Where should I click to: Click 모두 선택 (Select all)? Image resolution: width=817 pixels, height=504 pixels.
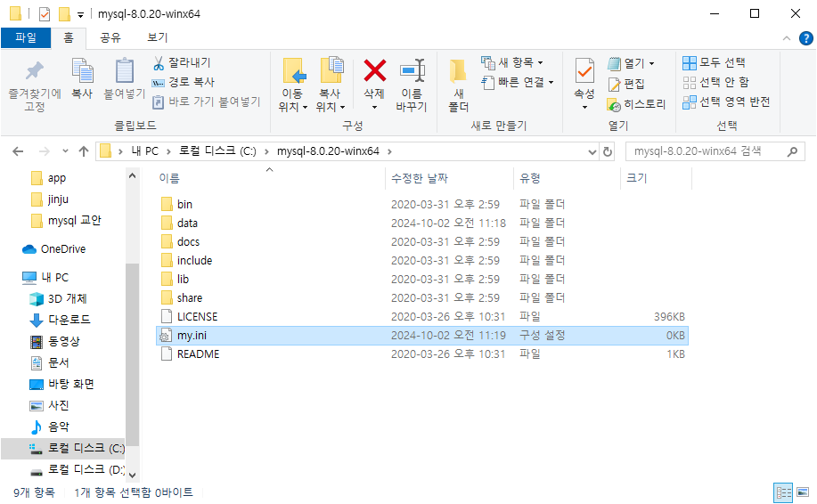point(714,63)
